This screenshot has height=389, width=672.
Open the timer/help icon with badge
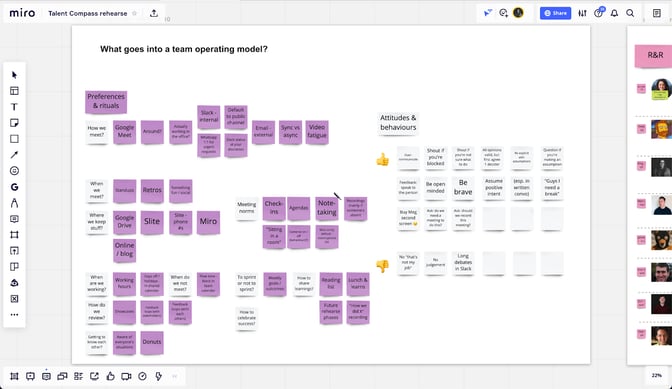599,12
